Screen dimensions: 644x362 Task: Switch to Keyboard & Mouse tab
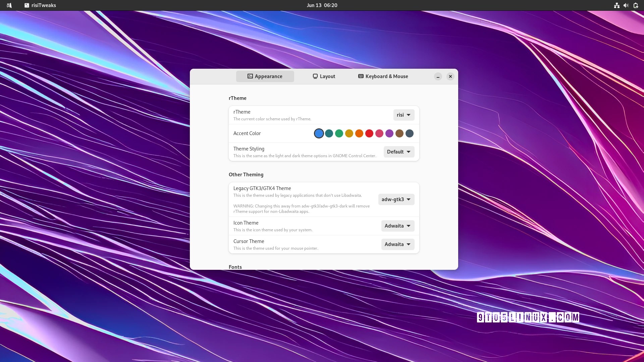(x=383, y=76)
